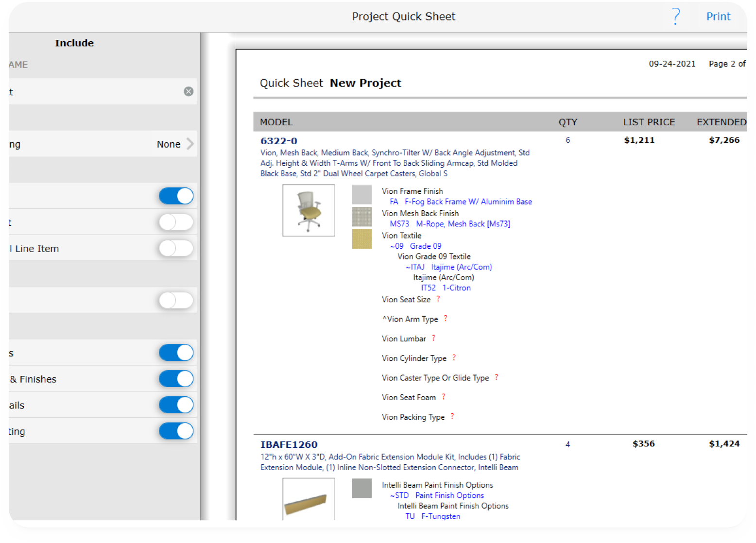Click the question mark beside Vion Arm Type

point(446,319)
